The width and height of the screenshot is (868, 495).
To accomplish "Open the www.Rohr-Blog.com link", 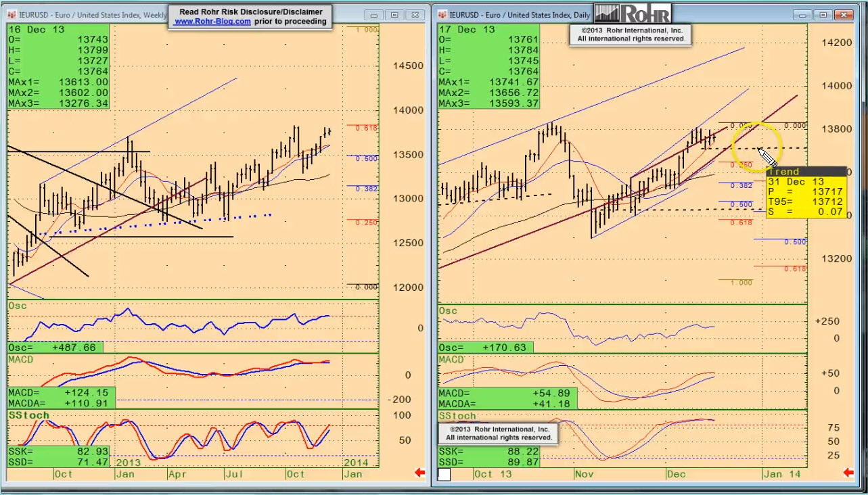I will (x=212, y=22).
